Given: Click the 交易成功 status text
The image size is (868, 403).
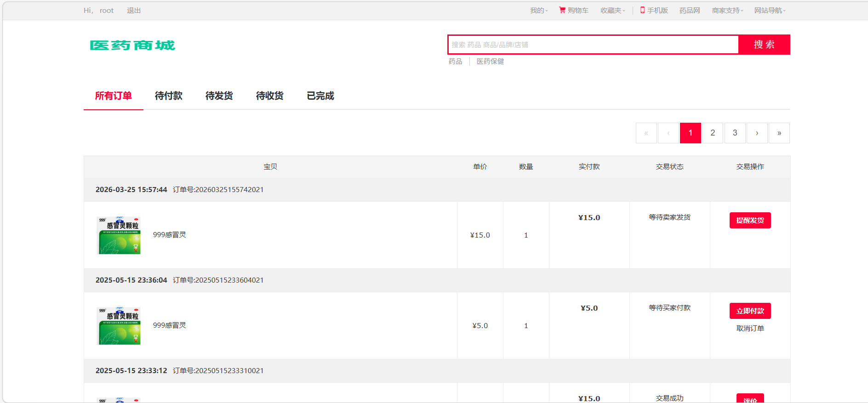Looking at the screenshot, I should coord(670,398).
